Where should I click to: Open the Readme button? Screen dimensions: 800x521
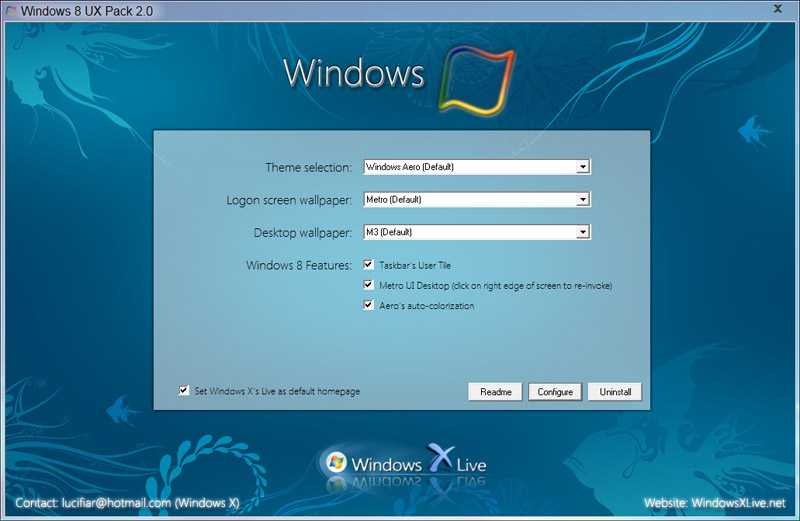pos(495,392)
